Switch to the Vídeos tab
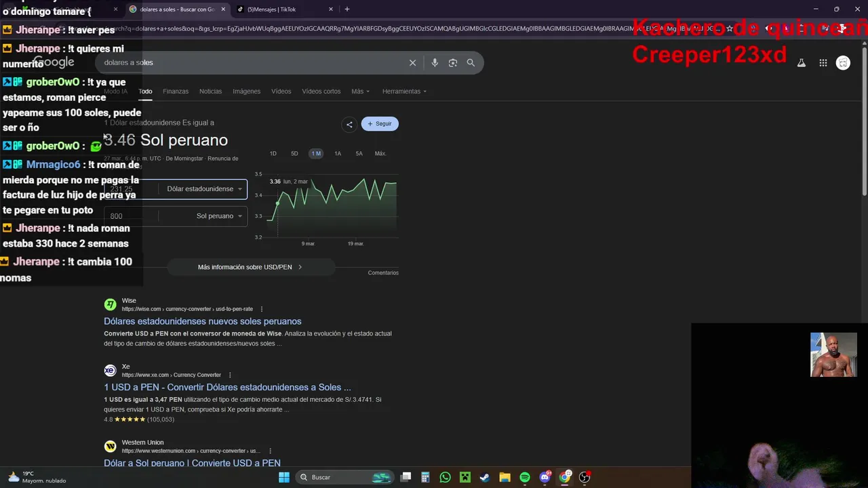Screen dimensions: 868x488 [x=281, y=91]
